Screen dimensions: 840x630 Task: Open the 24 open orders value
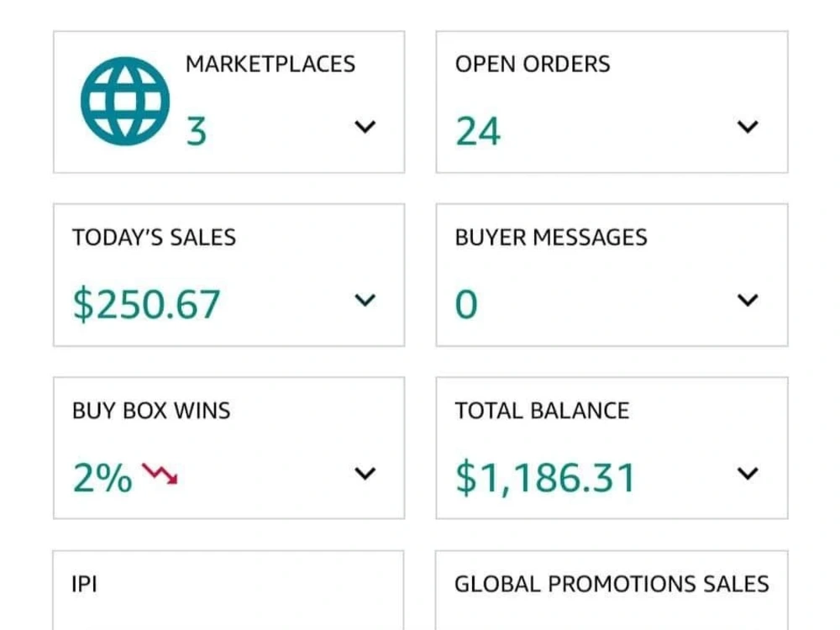pyautogui.click(x=478, y=131)
